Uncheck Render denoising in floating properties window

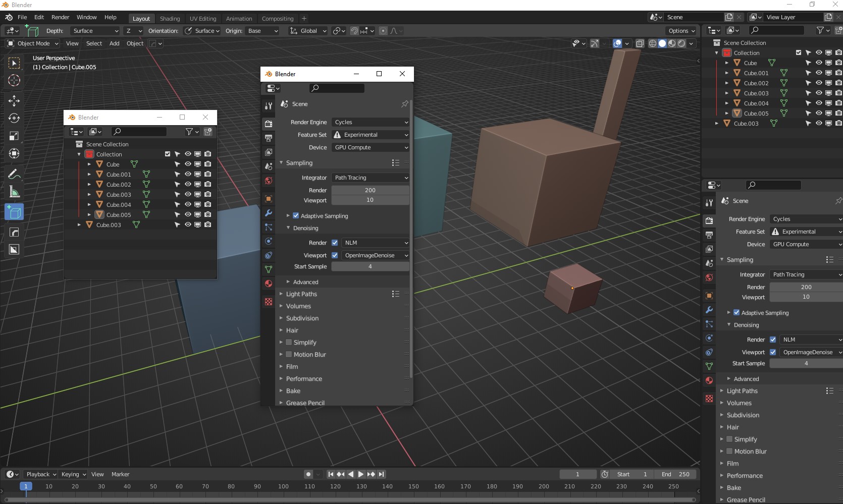point(335,243)
